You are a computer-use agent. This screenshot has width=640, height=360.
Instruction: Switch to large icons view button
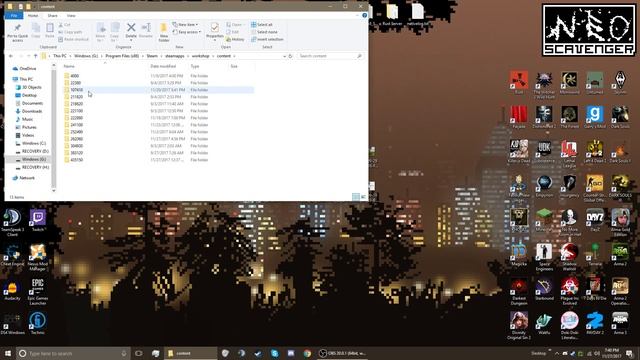363,197
